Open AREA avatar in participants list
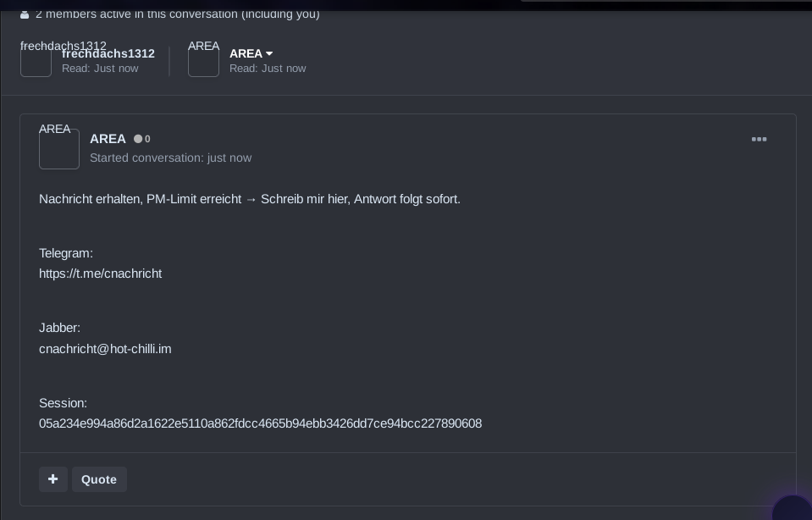The height and width of the screenshot is (520, 812). coord(203,61)
